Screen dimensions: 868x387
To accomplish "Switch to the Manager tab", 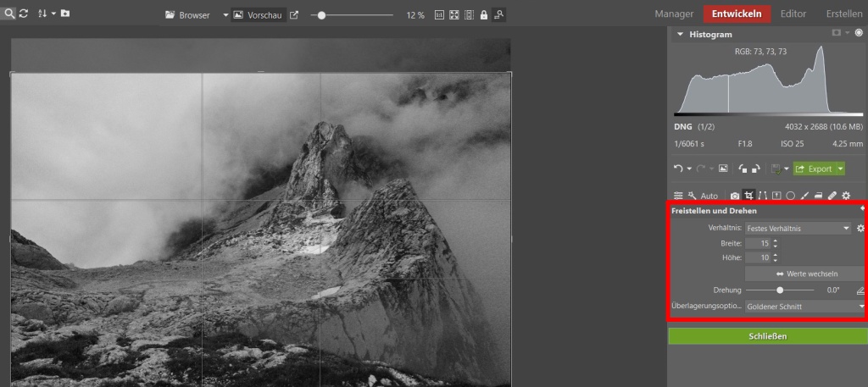I will [x=676, y=14].
